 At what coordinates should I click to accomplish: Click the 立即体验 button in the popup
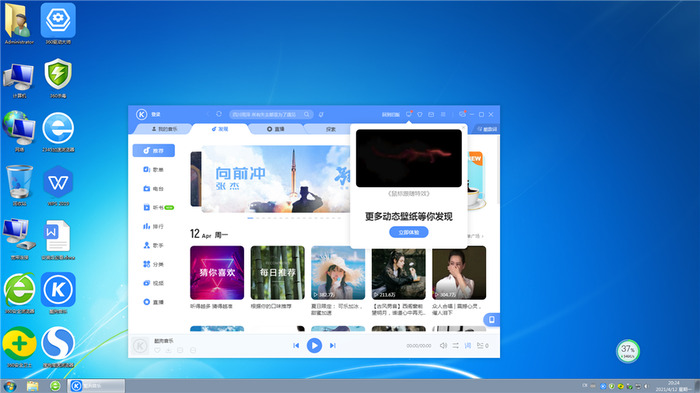[408, 232]
